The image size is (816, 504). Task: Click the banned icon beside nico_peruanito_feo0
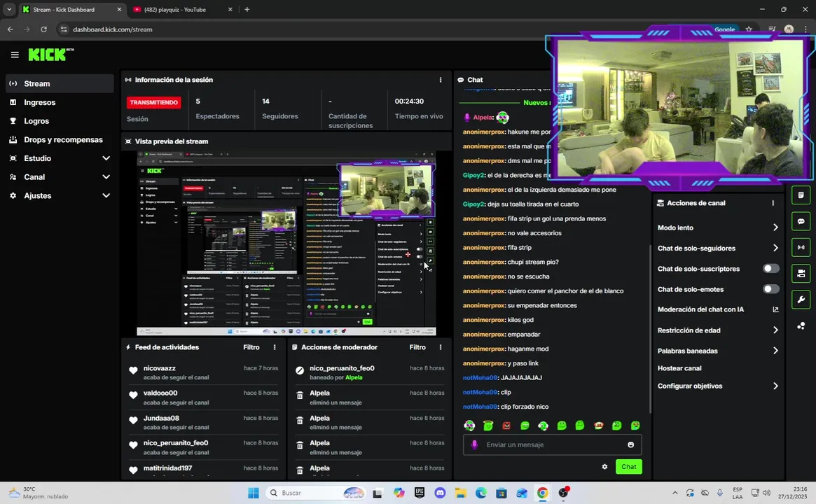(300, 371)
